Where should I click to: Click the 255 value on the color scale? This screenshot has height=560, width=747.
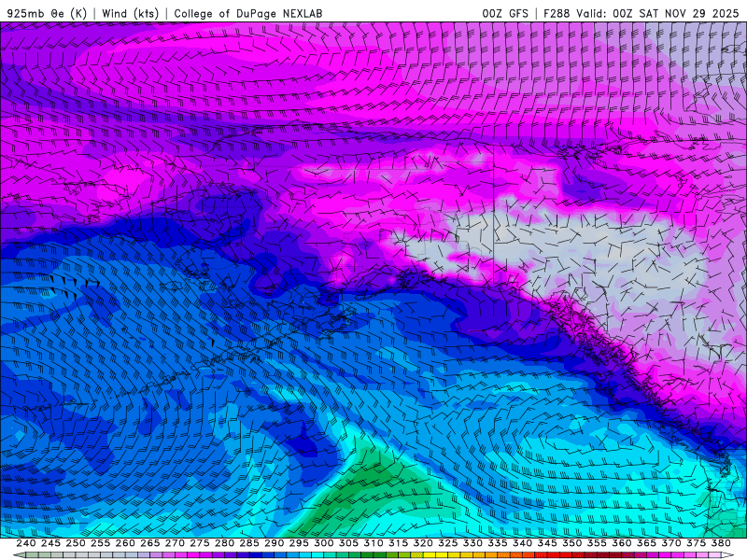click(x=100, y=543)
